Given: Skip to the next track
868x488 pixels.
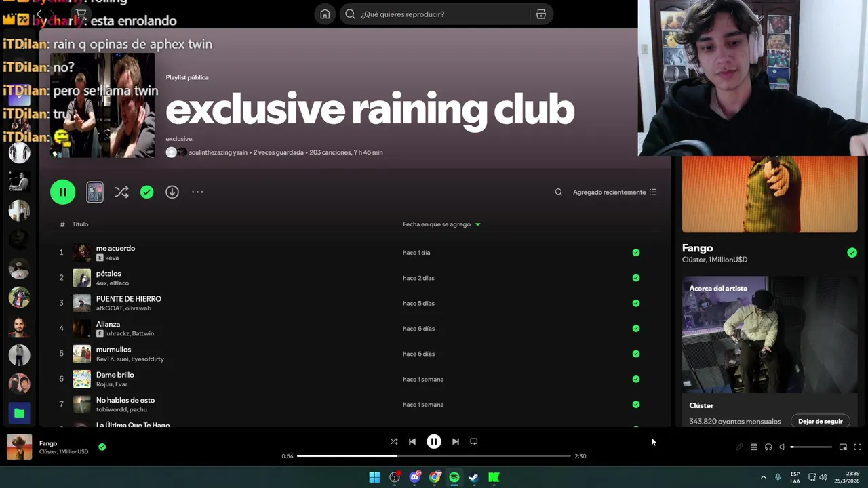Looking at the screenshot, I should tap(456, 441).
